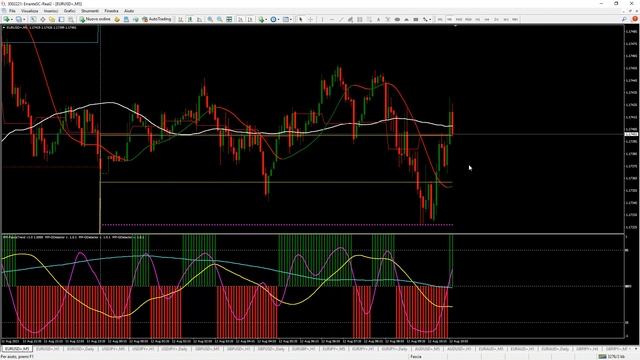Viewport: 640px width, 360px height.
Task: Open the Strategy Tester panel
Action: [x=71, y=19]
